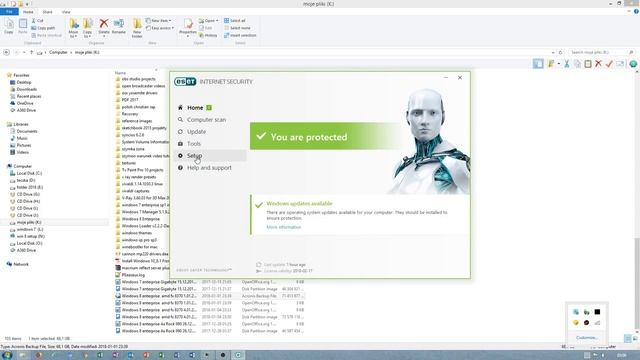Select OneDrive in navigation pane
This screenshot has height=360, width=640.
(24, 103)
